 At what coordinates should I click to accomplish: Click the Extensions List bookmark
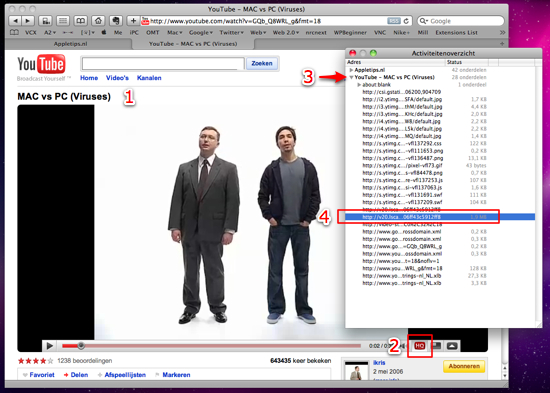456,32
